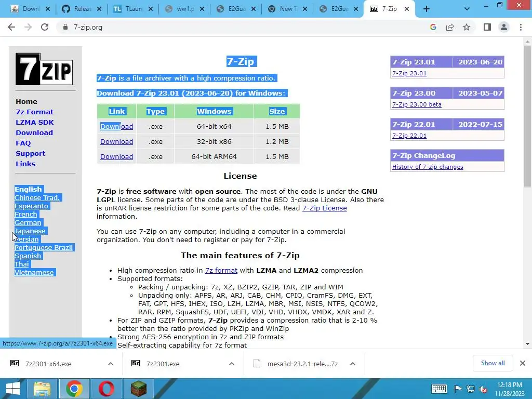Click the site lock icon
The width and height of the screenshot is (532, 399).
click(65, 27)
